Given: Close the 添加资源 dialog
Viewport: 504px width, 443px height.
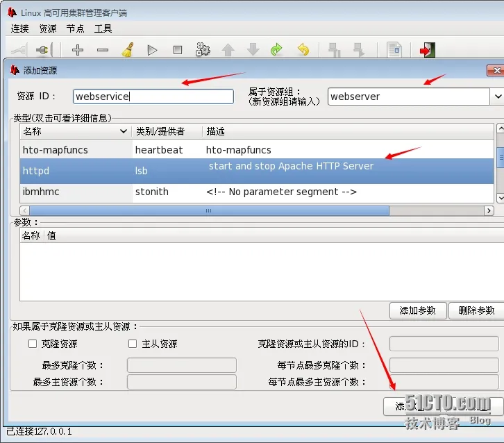Looking at the screenshot, I should click(496, 70).
